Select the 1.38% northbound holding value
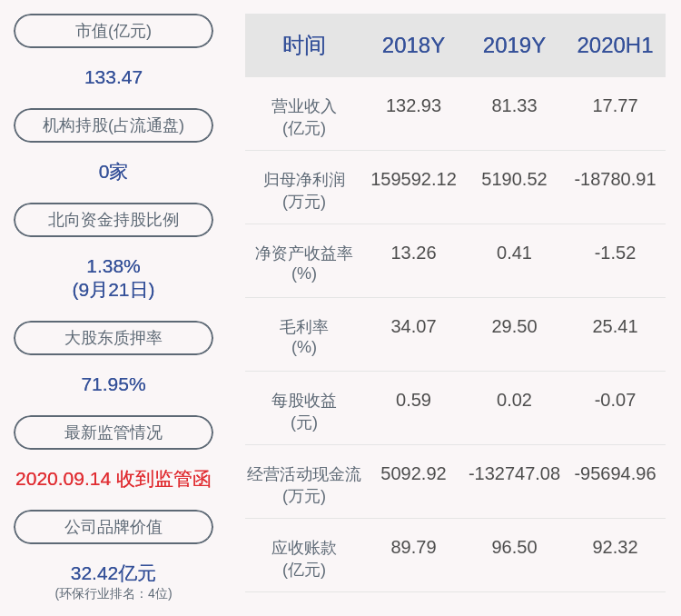The height and width of the screenshot is (616, 681). 113,266
